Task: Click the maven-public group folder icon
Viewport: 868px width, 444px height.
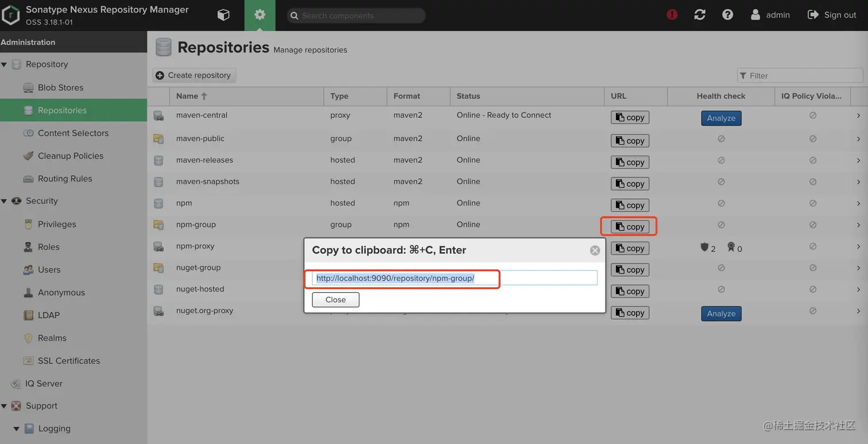Action: [x=158, y=138]
